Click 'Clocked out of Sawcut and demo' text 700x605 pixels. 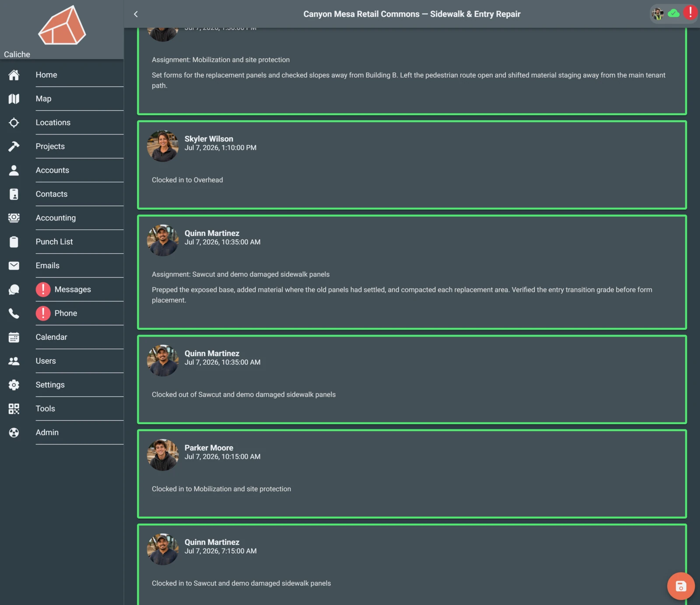coord(244,394)
